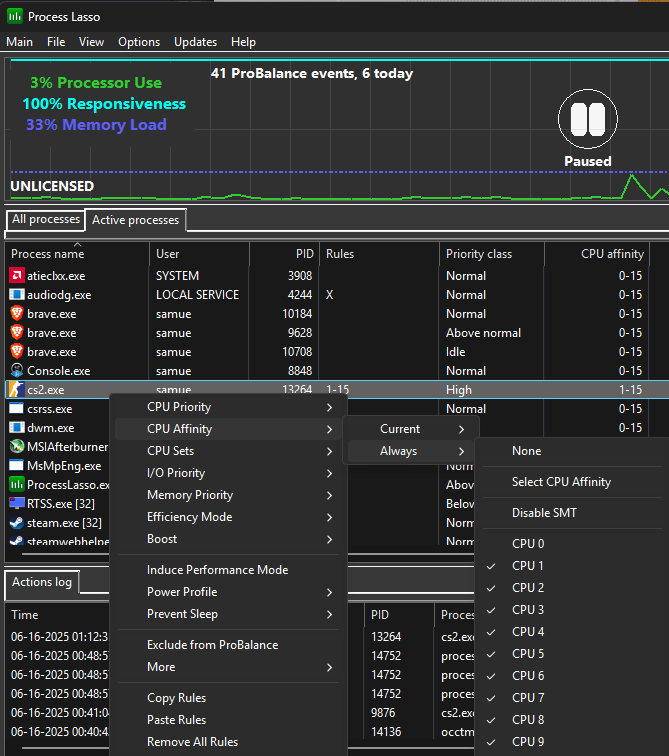
Task: Choose Induce Performance Mode
Action: (228, 570)
